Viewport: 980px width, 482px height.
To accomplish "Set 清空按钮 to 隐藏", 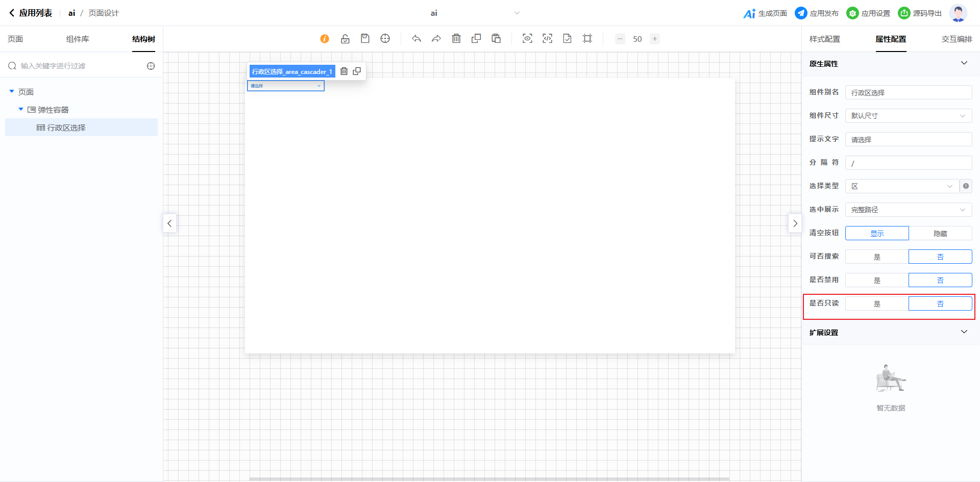I will pos(940,234).
